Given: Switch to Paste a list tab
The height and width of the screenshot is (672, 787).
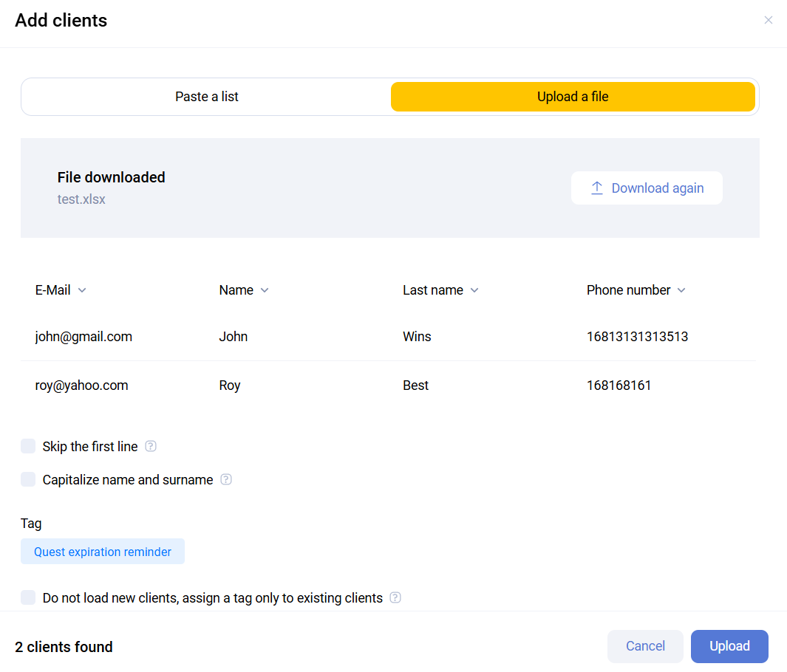Looking at the screenshot, I should pos(207,97).
